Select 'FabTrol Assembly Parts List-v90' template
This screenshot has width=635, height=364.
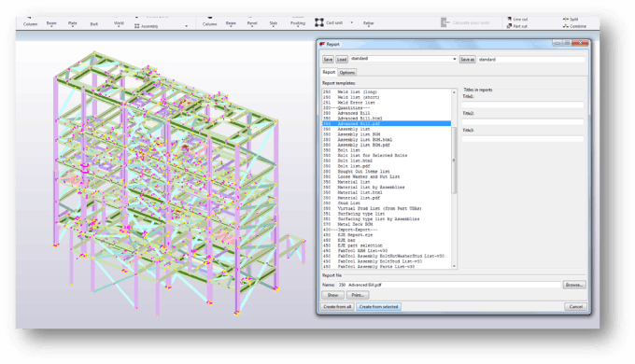point(387,266)
